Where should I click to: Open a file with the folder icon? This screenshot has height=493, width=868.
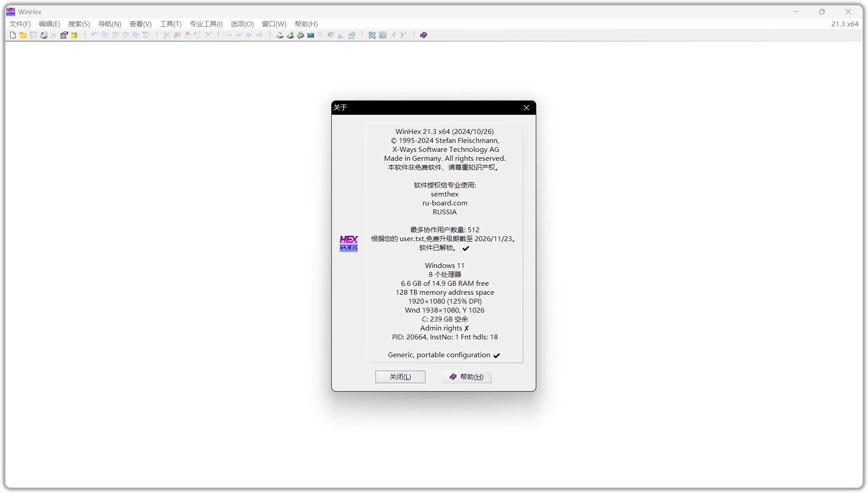click(x=23, y=35)
